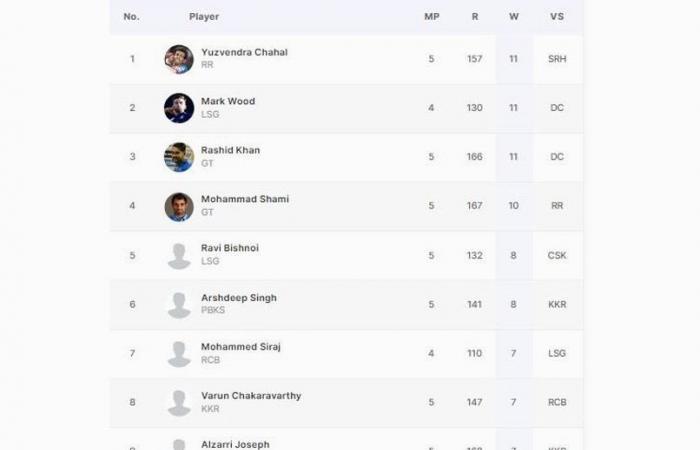This screenshot has width=700, height=450.
Task: Open Mohammad Shami's profile name
Action: click(245, 199)
